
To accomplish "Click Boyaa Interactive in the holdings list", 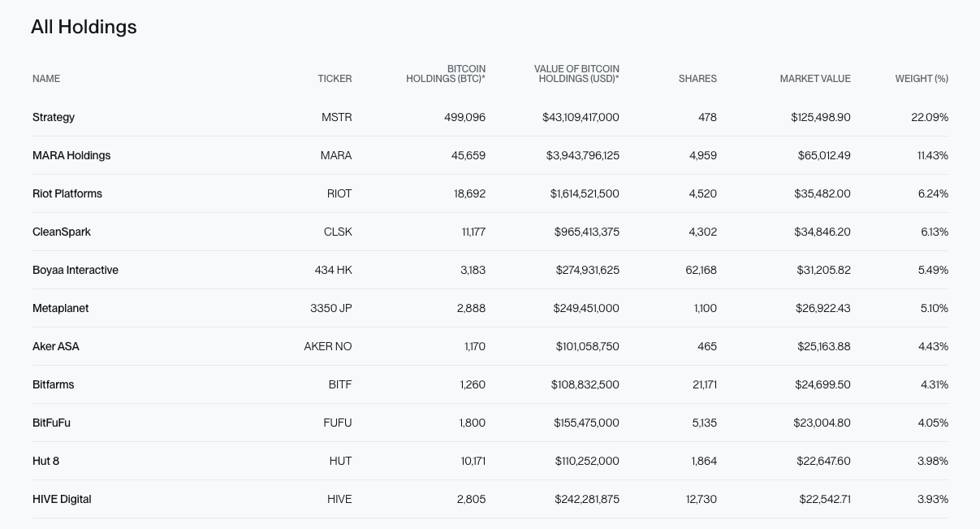I will [76, 270].
